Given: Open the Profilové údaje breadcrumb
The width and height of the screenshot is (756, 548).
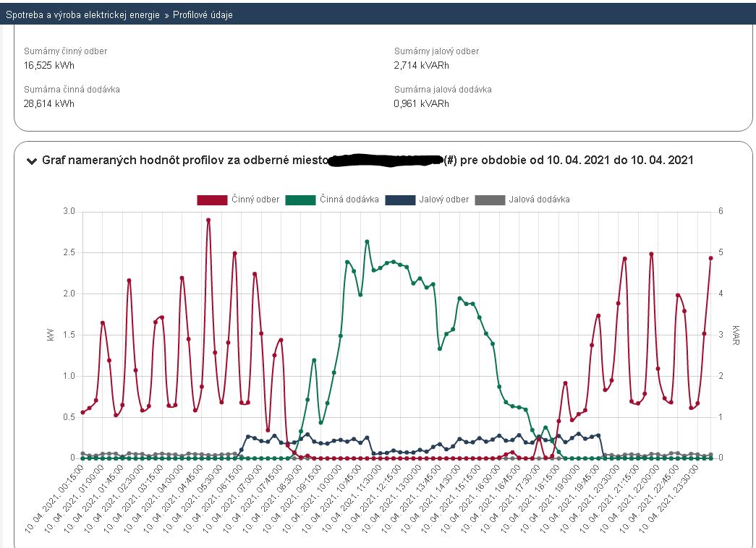Looking at the screenshot, I should (x=203, y=14).
